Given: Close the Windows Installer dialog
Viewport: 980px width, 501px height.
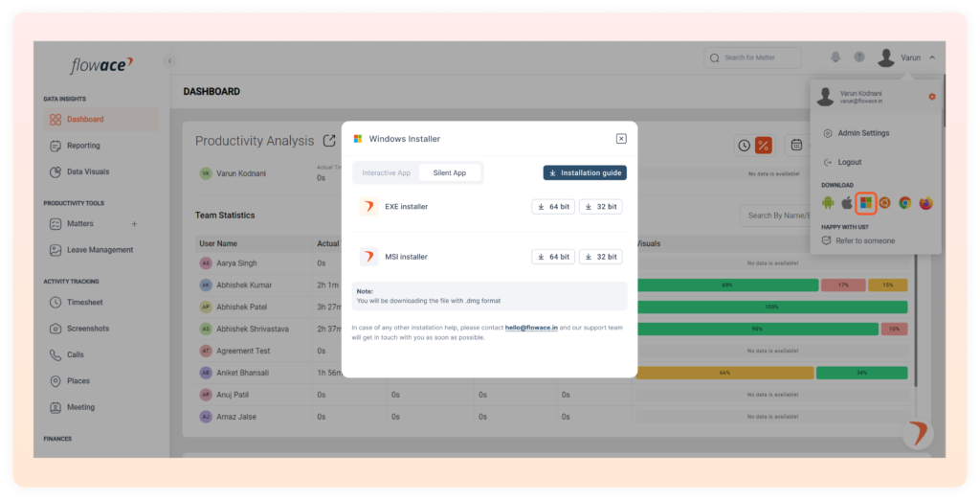Looking at the screenshot, I should coord(621,139).
